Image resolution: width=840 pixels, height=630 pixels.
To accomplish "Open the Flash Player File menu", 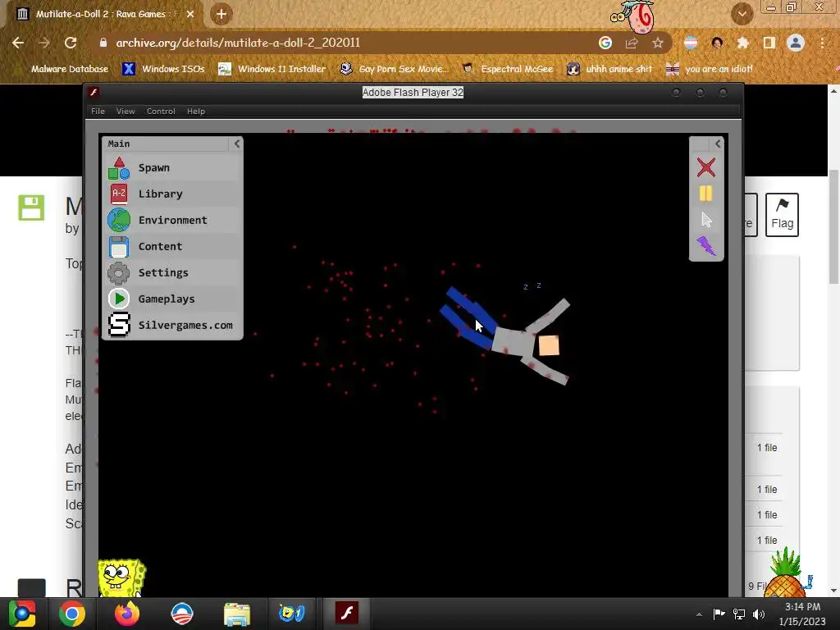I will (x=98, y=111).
